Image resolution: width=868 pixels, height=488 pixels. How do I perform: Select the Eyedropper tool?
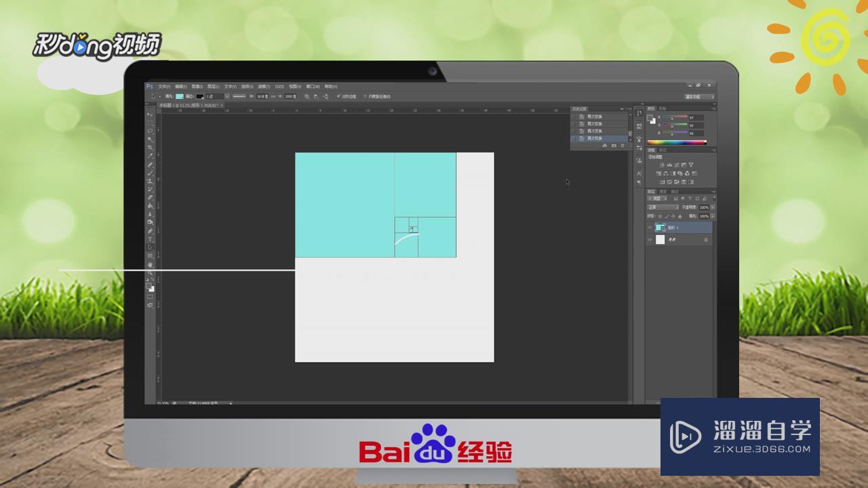150,155
